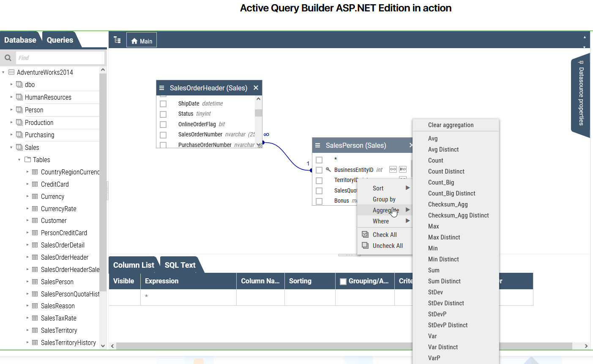This screenshot has width=593, height=364.
Task: Check the ShipDate column checkbox
Action: pos(163,103)
